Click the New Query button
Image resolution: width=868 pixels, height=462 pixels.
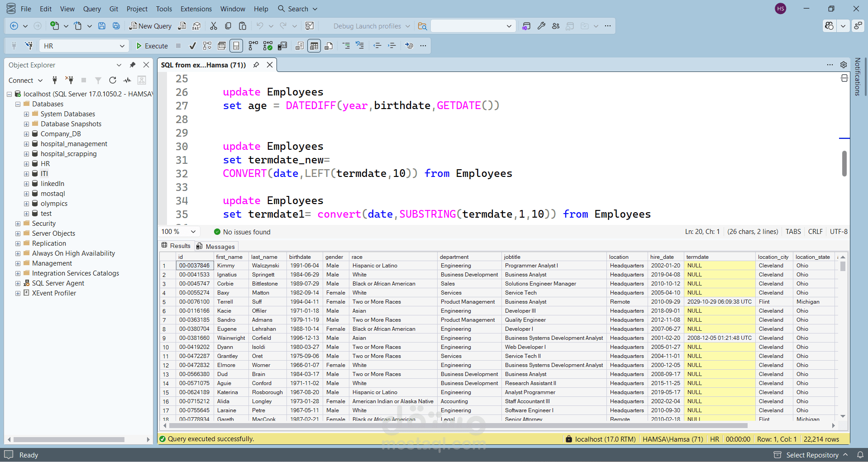click(x=150, y=26)
